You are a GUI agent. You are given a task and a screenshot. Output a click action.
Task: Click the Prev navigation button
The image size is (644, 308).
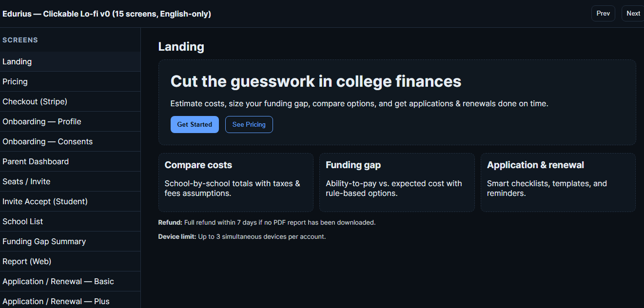[603, 14]
